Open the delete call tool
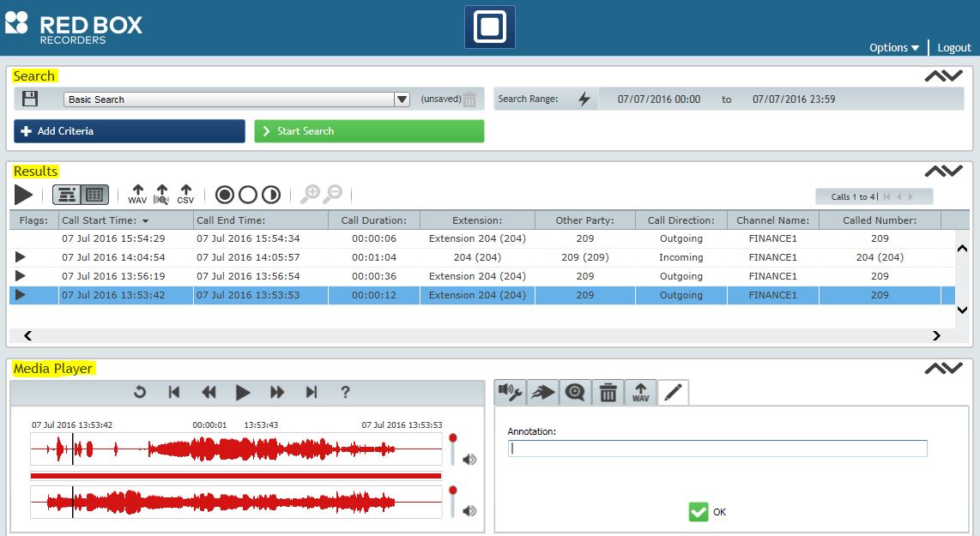Screen dimensions: 980x536 coord(608,392)
